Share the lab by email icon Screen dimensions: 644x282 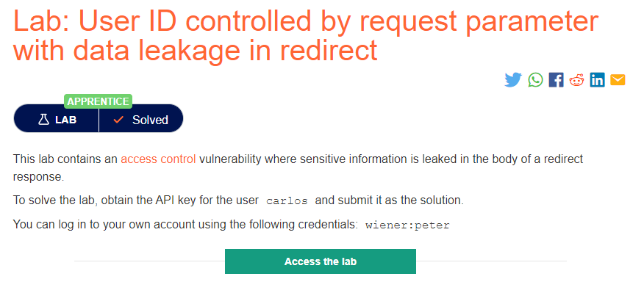click(618, 79)
